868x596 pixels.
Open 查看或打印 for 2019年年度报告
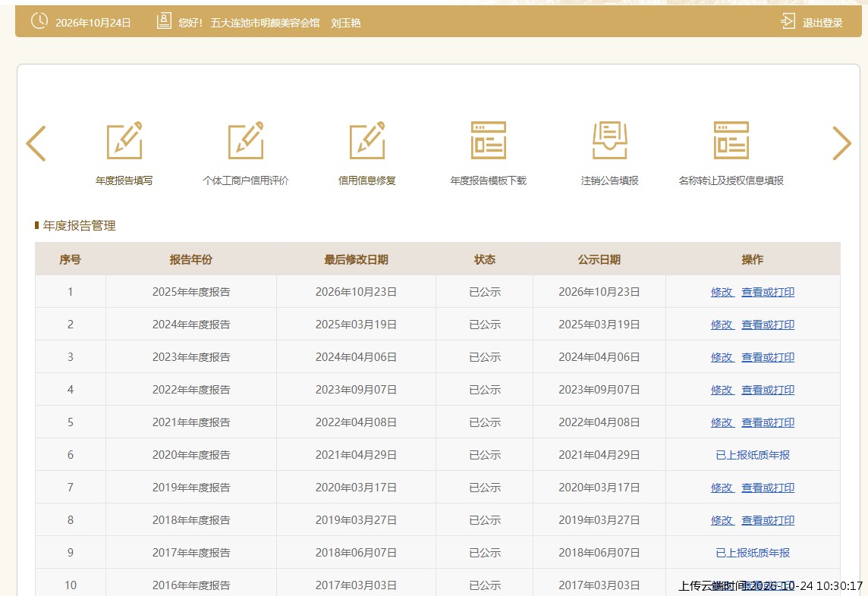click(768, 488)
